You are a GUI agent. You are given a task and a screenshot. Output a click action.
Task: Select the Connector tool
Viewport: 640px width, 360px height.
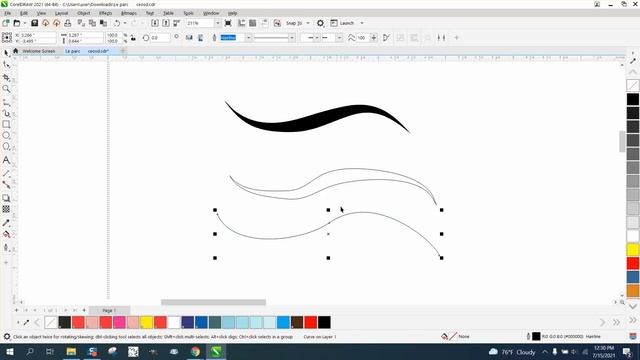tap(6, 184)
